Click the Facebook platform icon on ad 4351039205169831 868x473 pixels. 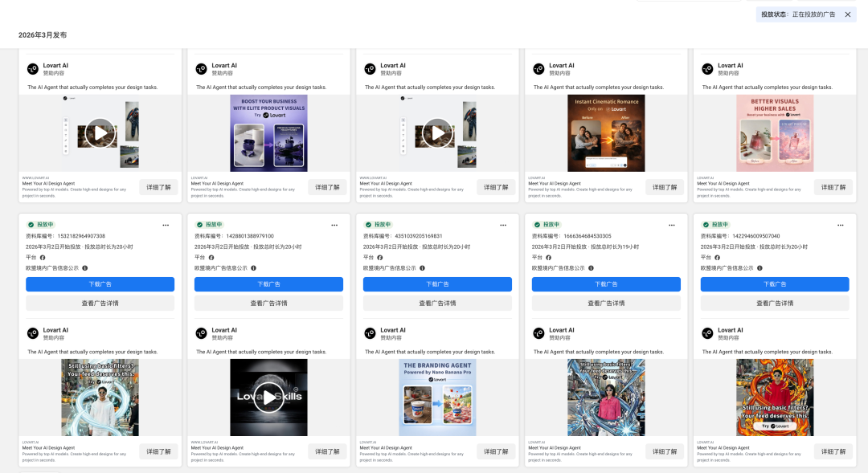[380, 258]
